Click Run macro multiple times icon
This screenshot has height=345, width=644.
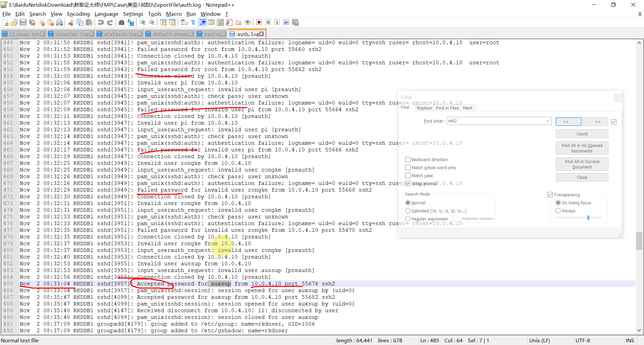(286, 22)
